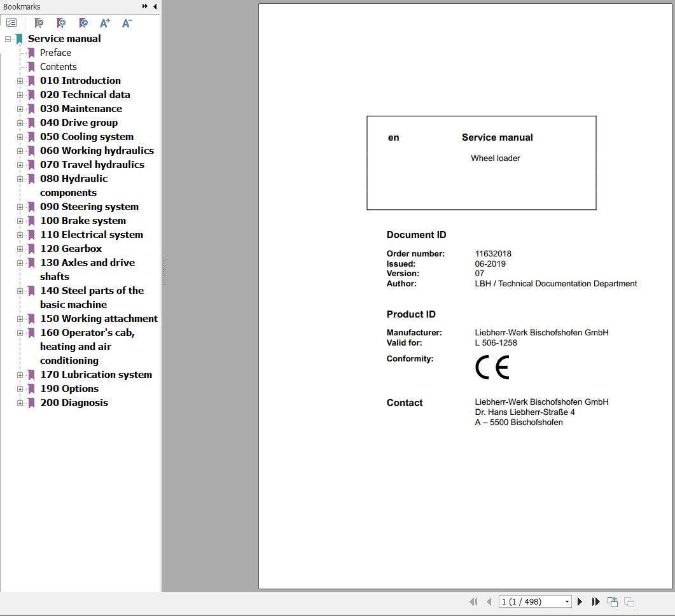675x616 pixels.
Task: Click 'Dr. Hans Liebherr-Straße 4' address line
Action: (x=525, y=412)
